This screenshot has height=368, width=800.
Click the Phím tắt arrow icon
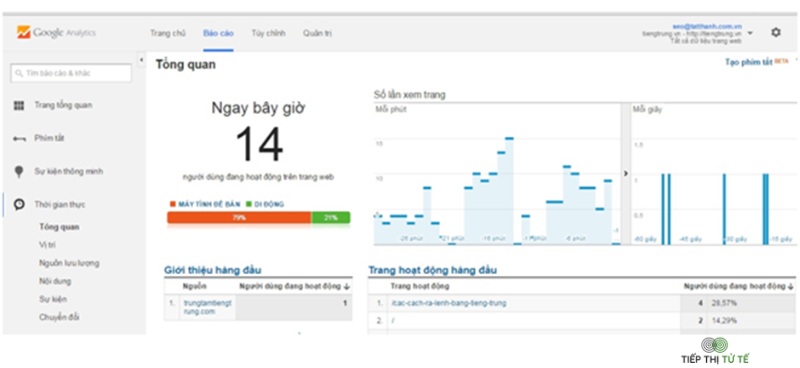[x=19, y=139]
